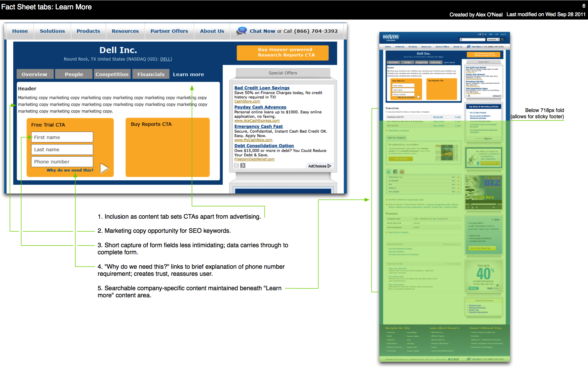Open the Partner Offers menu item
This screenshot has height=370, width=588.
tap(169, 31)
